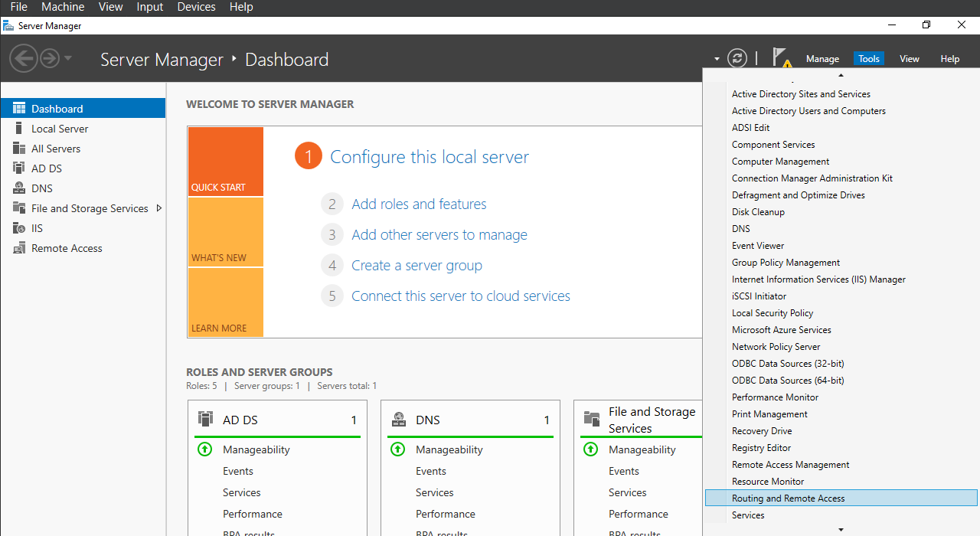Open dropdown arrow left of refresh icon
The height and width of the screenshot is (536, 980).
pyautogui.click(x=717, y=59)
